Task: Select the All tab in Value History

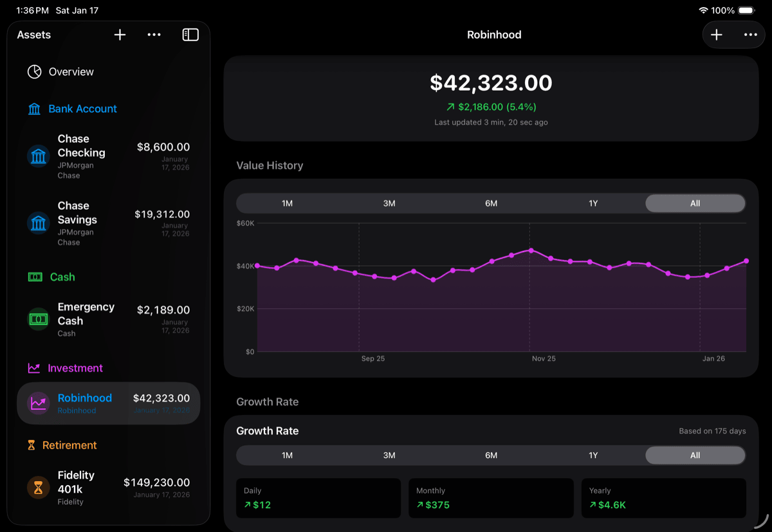Action: [695, 203]
